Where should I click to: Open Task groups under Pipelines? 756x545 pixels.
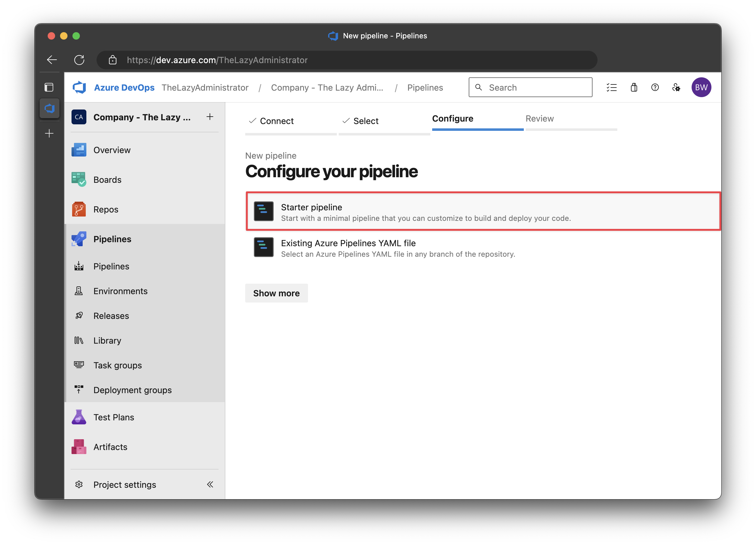[145, 365]
